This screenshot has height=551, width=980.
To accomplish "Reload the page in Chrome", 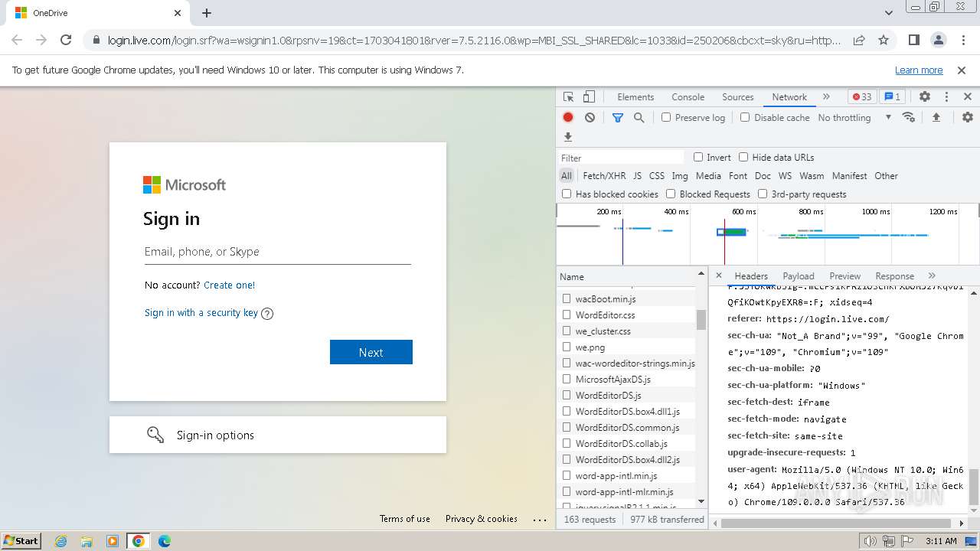I will pos(66,40).
